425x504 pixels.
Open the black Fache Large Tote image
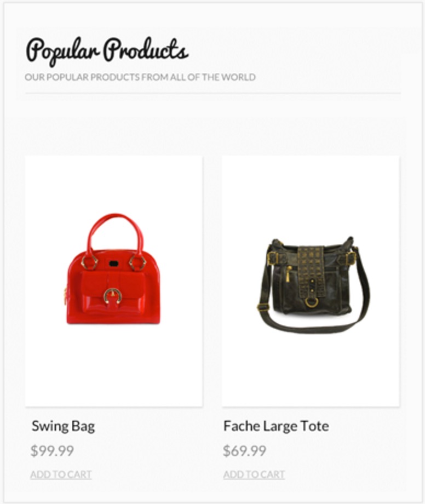[x=311, y=281]
